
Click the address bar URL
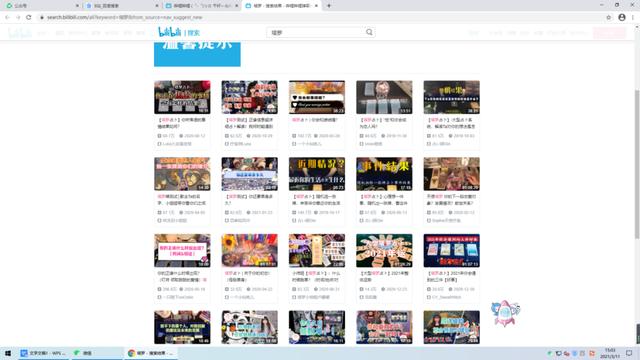(x=124, y=17)
